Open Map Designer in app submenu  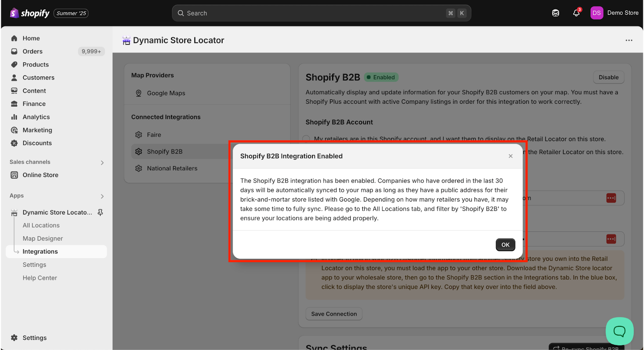(43, 239)
